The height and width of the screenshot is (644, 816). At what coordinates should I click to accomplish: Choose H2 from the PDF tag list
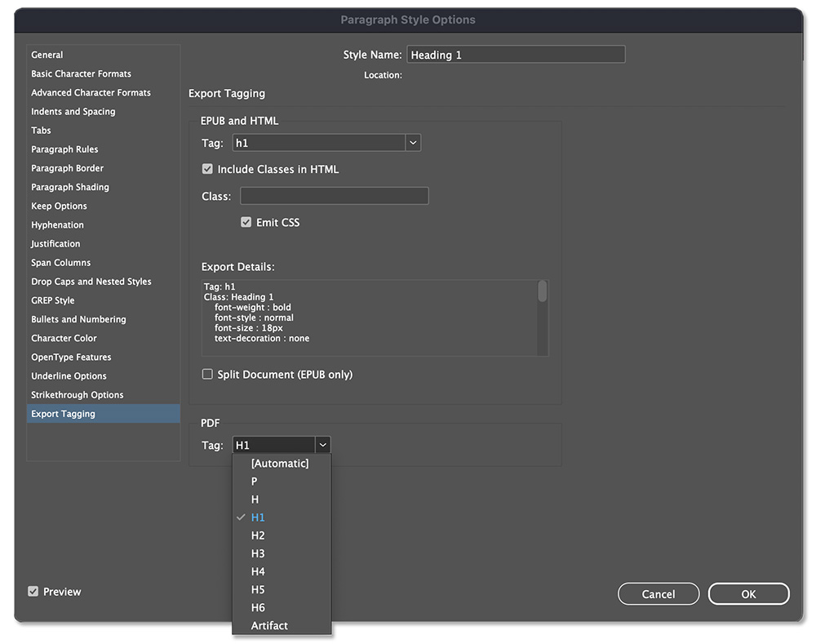[258, 535]
